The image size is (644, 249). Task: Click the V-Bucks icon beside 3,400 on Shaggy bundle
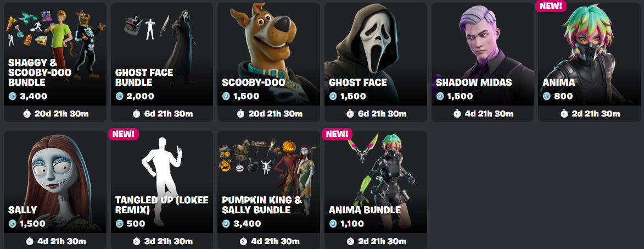pyautogui.click(x=12, y=96)
